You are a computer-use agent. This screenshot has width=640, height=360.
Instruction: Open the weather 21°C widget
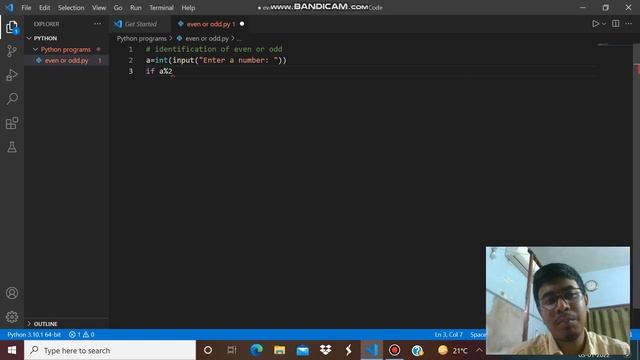453,350
